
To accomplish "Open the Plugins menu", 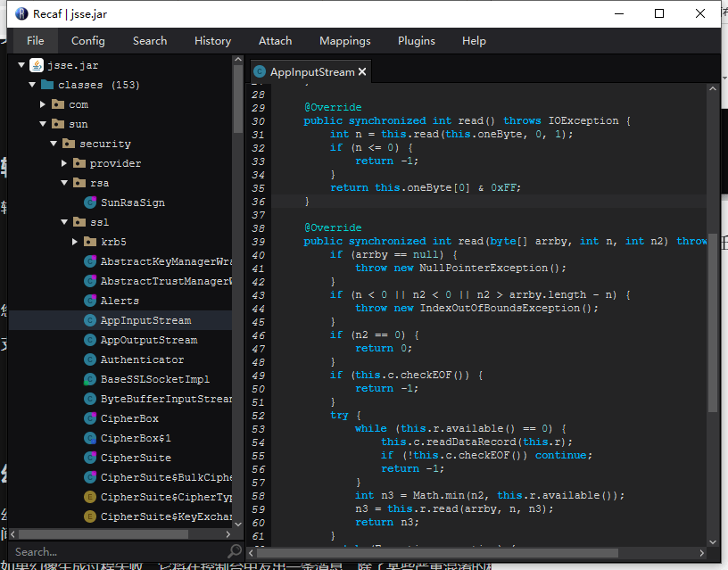I will point(417,40).
